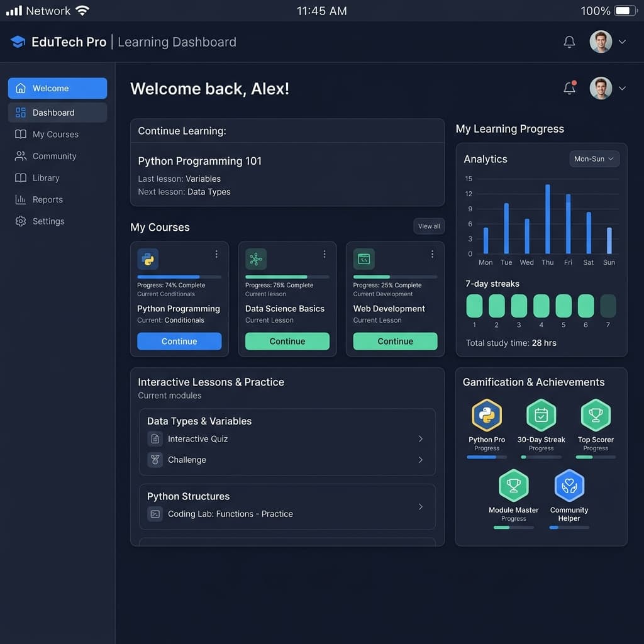Expand profile menu chevron in top header
The width and height of the screenshot is (644, 644).
[622, 42]
